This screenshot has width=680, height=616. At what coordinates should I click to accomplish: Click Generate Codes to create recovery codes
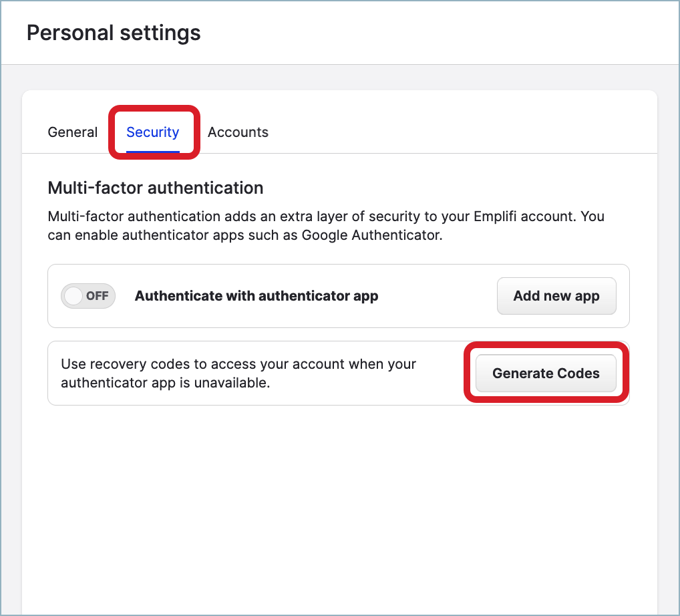click(545, 373)
